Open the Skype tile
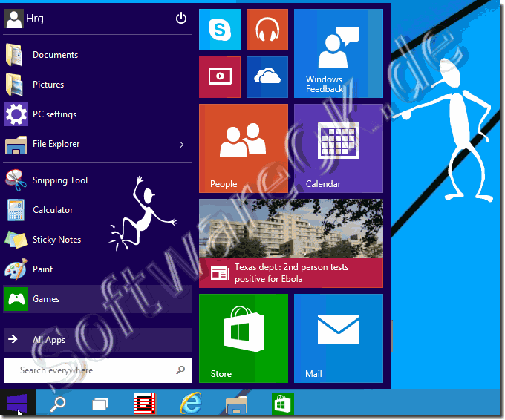This screenshot has height=420, width=505. 220,30
